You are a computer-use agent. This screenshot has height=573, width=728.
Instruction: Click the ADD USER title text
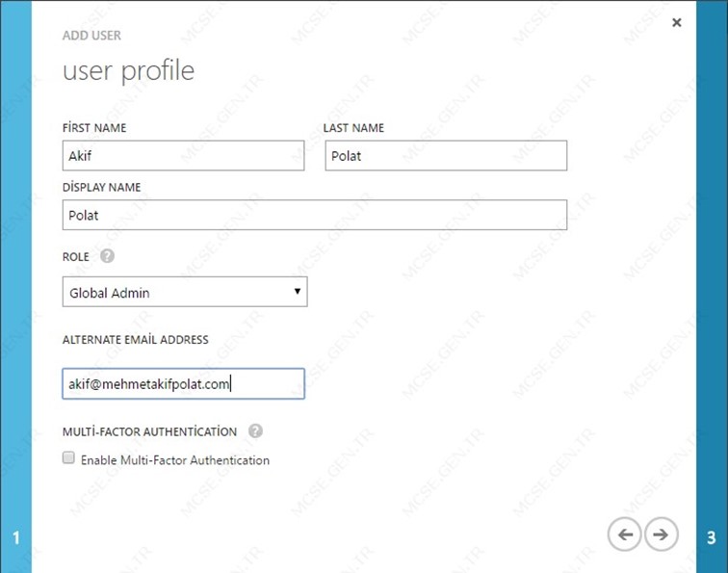pyautogui.click(x=91, y=36)
